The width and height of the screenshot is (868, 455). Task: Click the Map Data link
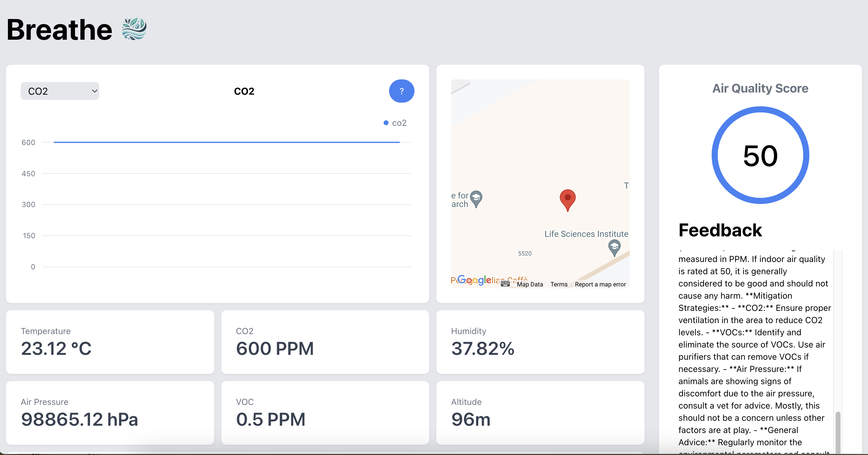tap(530, 284)
